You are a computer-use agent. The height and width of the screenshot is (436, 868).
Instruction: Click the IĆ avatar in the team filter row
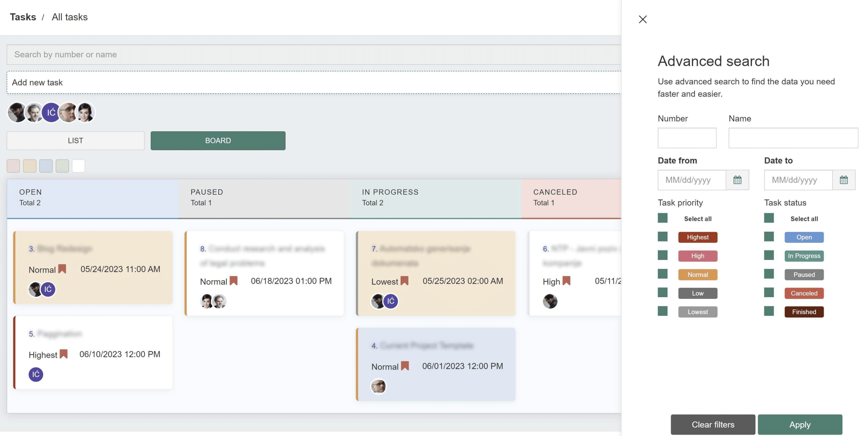pos(51,112)
